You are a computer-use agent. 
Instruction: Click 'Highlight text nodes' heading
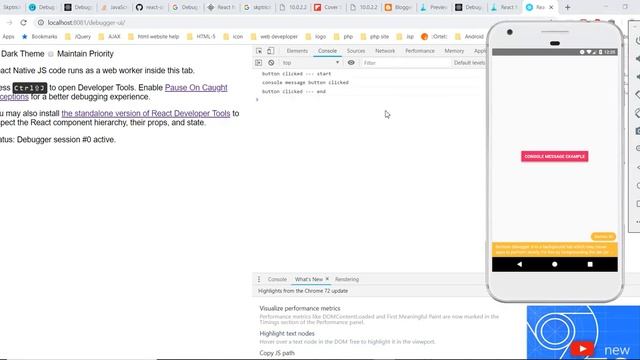(x=287, y=333)
